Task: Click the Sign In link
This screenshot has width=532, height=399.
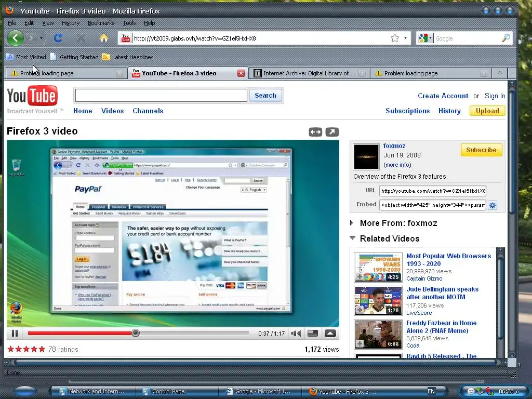Action: tap(495, 96)
